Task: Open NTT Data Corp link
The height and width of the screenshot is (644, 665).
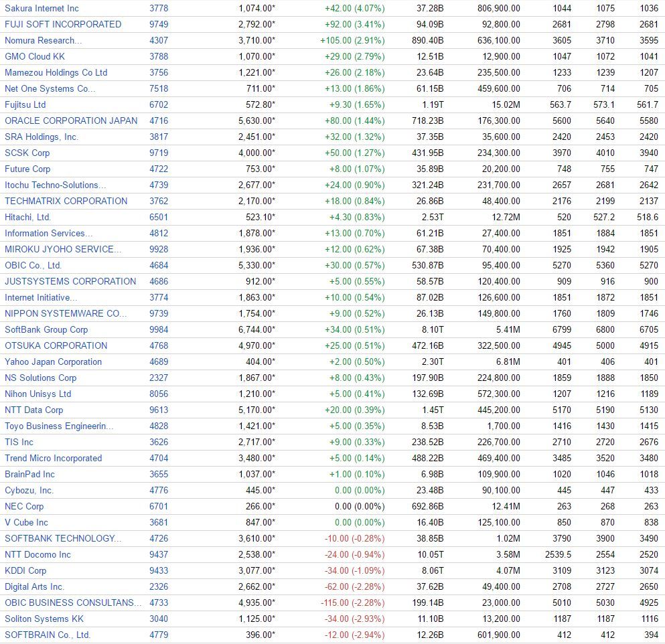Action: pos(34,411)
